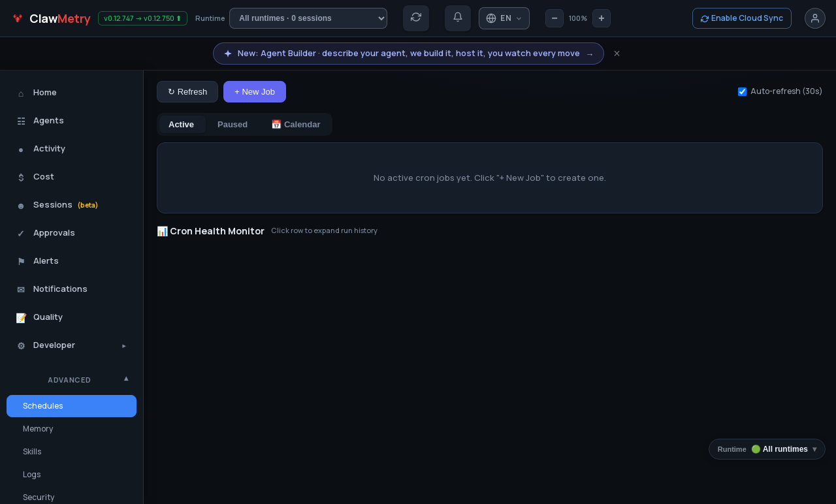Decrease zoom with the minus button
This screenshot has width=836, height=504.
(x=555, y=18)
